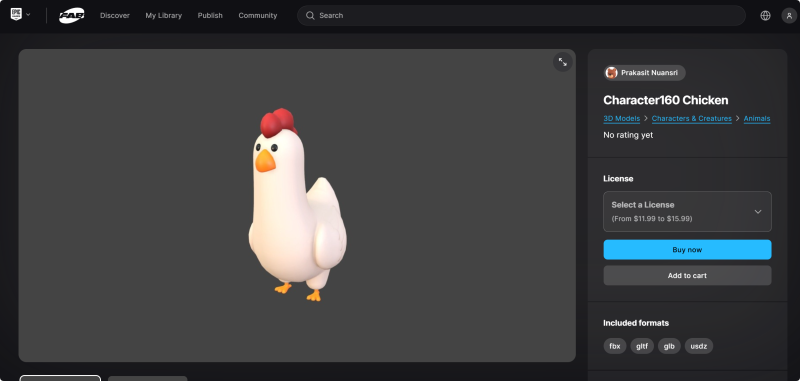800x381 pixels.
Task: Expand the 3D viewer to fullscreen
Action: coord(563,62)
